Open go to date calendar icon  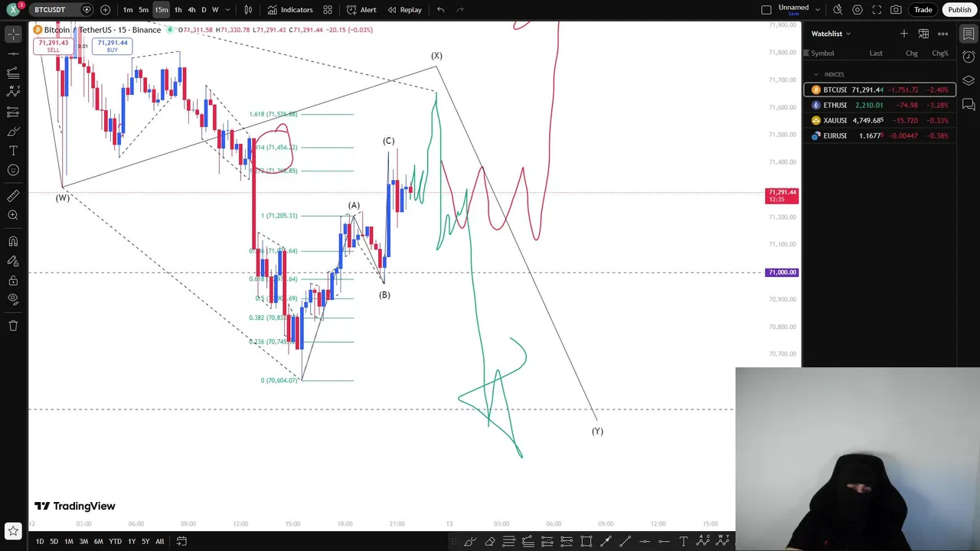point(181,542)
